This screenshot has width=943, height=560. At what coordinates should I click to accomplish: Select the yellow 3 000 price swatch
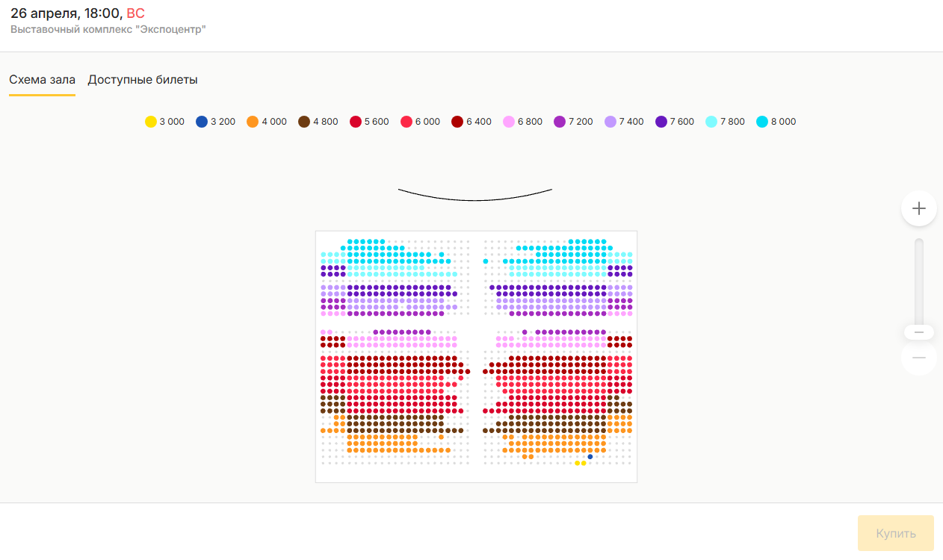click(x=151, y=122)
